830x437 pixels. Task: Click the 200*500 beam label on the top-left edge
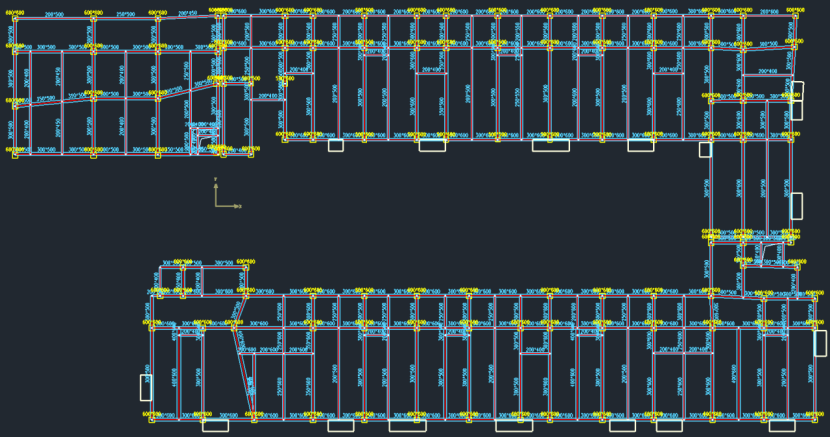point(53,14)
